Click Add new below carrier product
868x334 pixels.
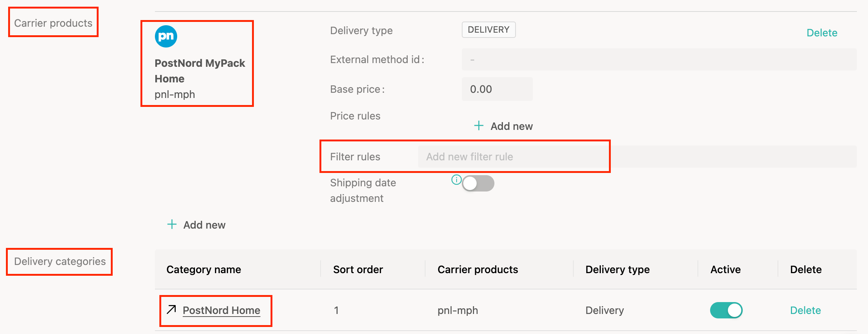coord(204,225)
